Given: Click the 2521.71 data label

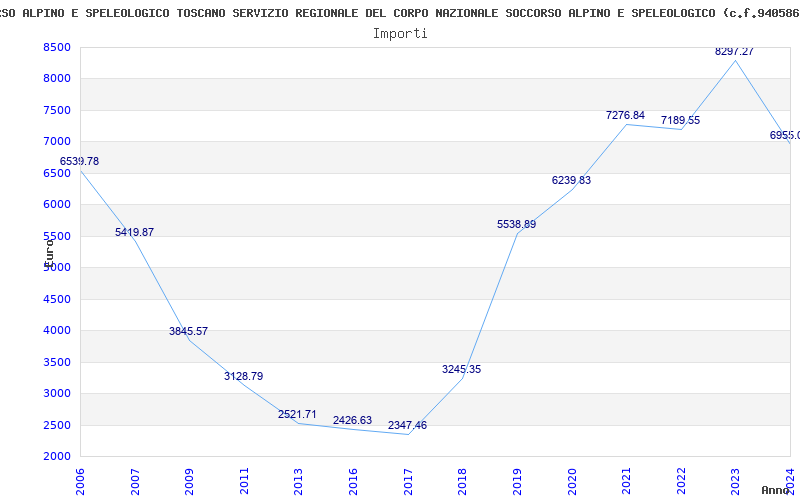Looking at the screenshot, I should tap(297, 414).
